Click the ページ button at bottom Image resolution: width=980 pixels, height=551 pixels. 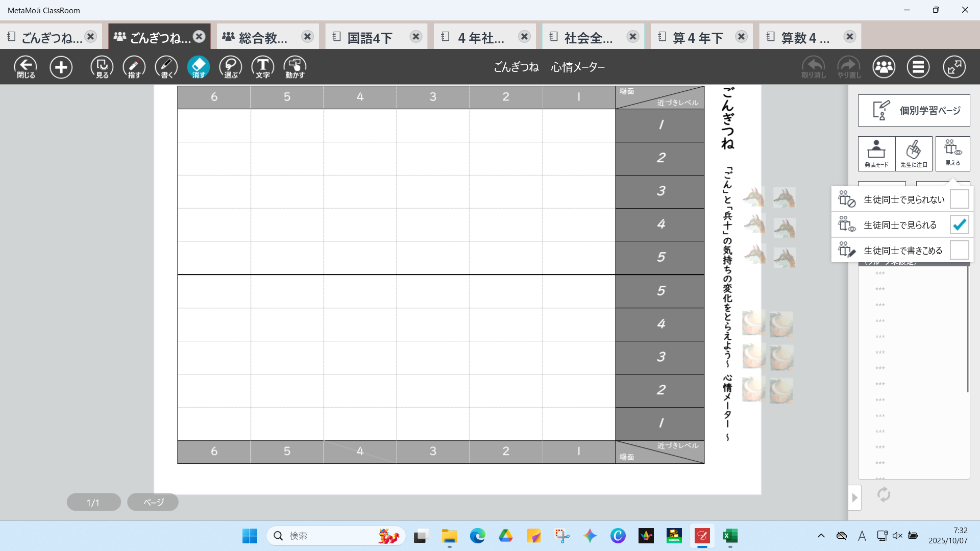pos(153,503)
